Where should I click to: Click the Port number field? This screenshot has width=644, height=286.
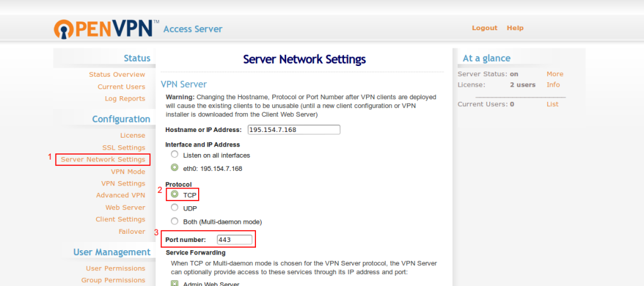(235, 239)
